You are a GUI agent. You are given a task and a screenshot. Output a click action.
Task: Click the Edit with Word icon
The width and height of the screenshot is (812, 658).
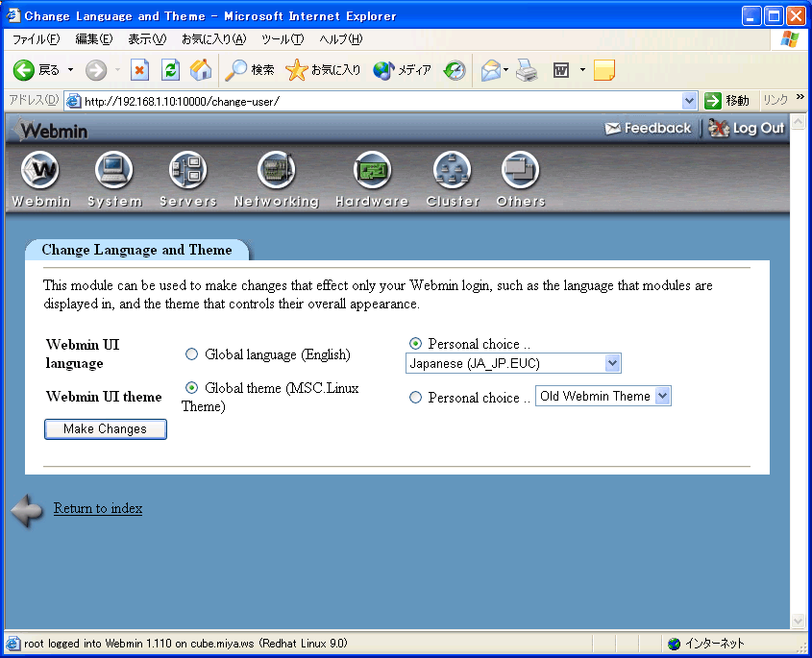click(x=561, y=70)
